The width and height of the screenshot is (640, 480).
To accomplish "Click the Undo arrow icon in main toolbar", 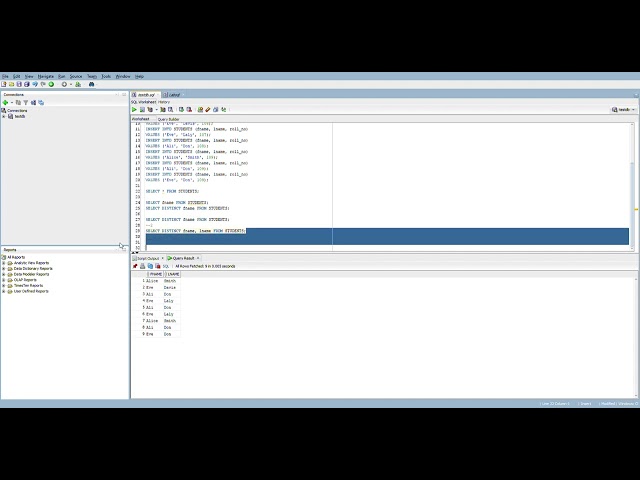I will coord(35,84).
